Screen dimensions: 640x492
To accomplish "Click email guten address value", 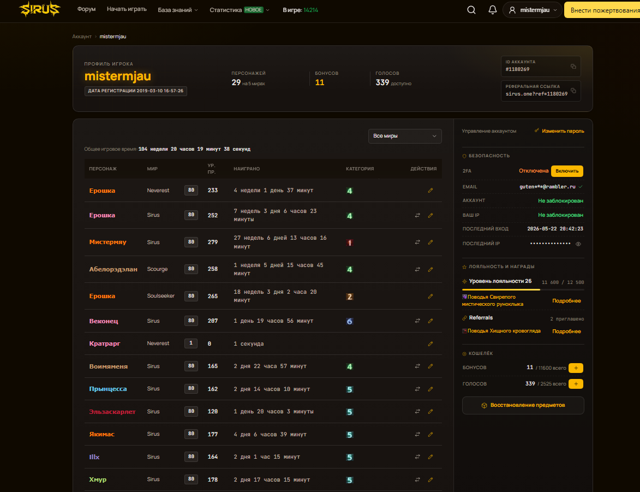I will pos(547,187).
